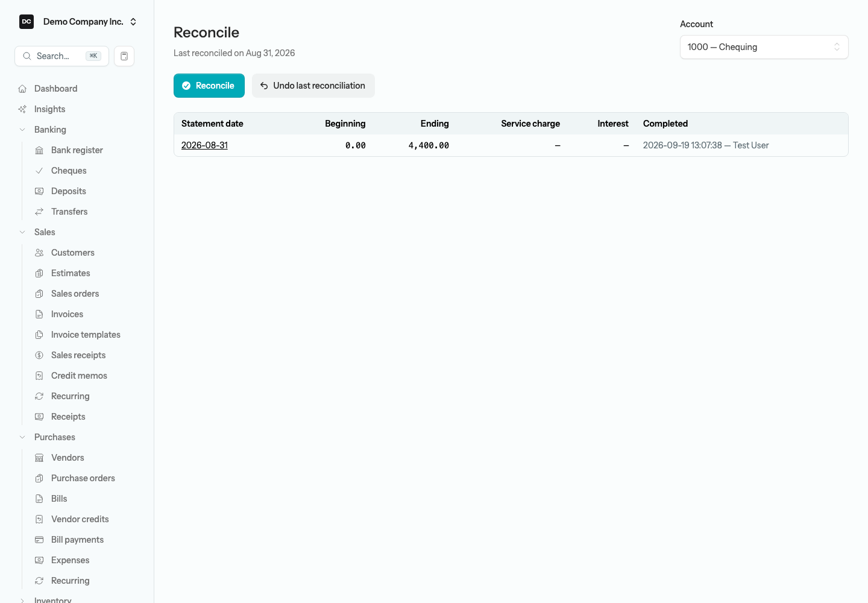Click the Completed column header
This screenshot has height=603, width=868.
[x=665, y=124]
